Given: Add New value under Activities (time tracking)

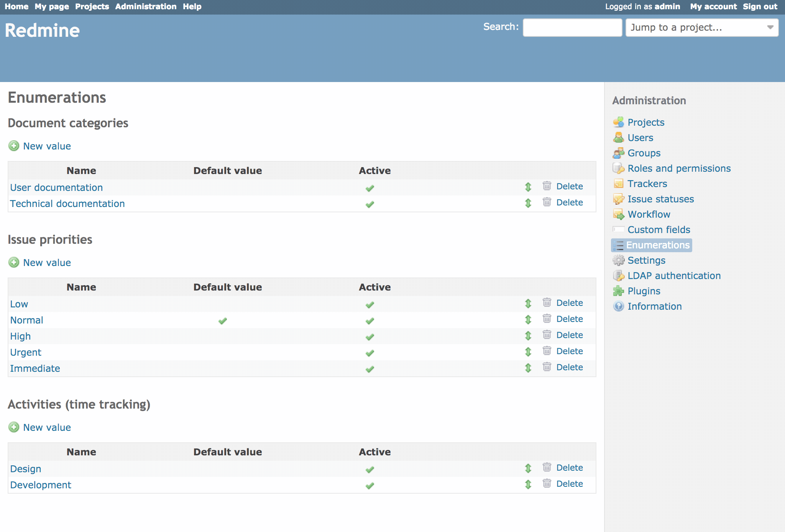Looking at the screenshot, I should 47,427.
